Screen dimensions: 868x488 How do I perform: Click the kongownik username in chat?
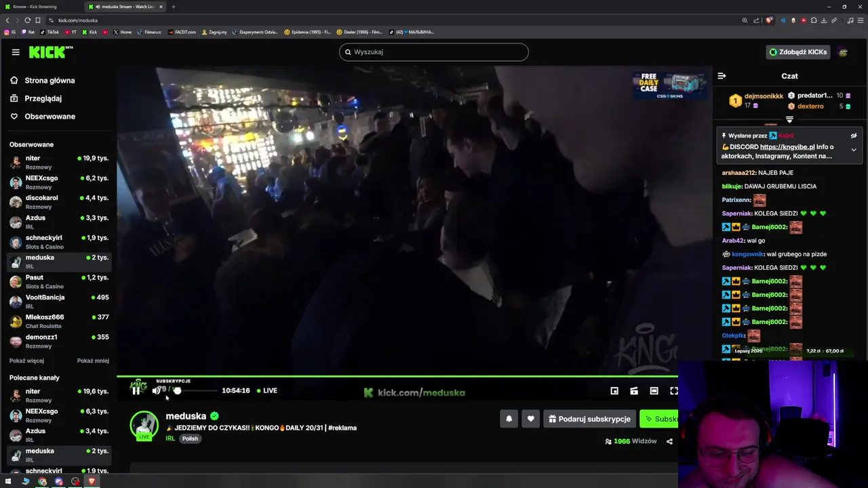(x=747, y=254)
